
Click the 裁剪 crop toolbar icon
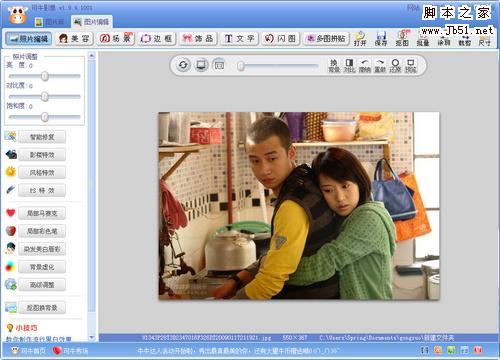tap(464, 39)
